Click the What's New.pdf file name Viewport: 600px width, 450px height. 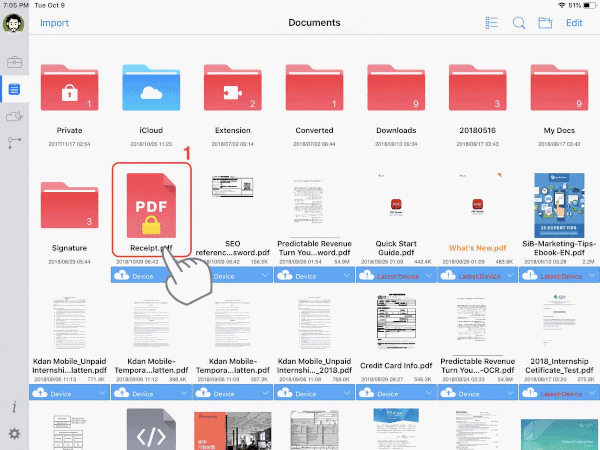click(478, 248)
